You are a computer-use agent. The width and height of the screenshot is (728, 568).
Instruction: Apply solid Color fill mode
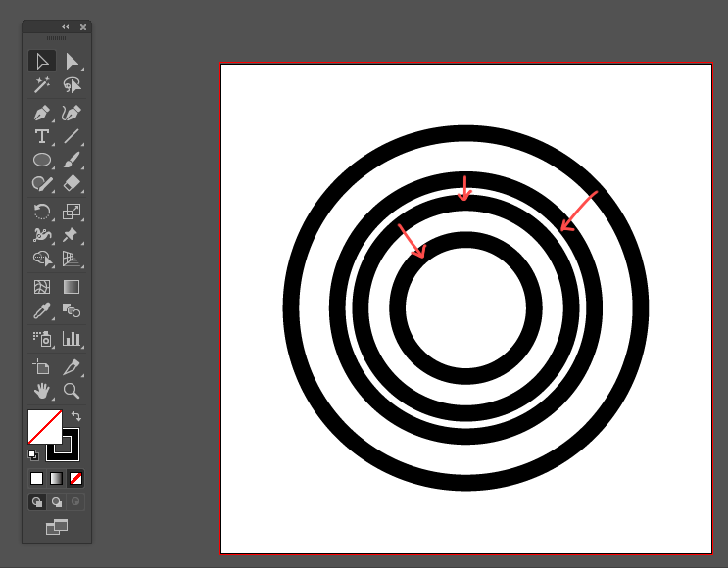point(36,479)
